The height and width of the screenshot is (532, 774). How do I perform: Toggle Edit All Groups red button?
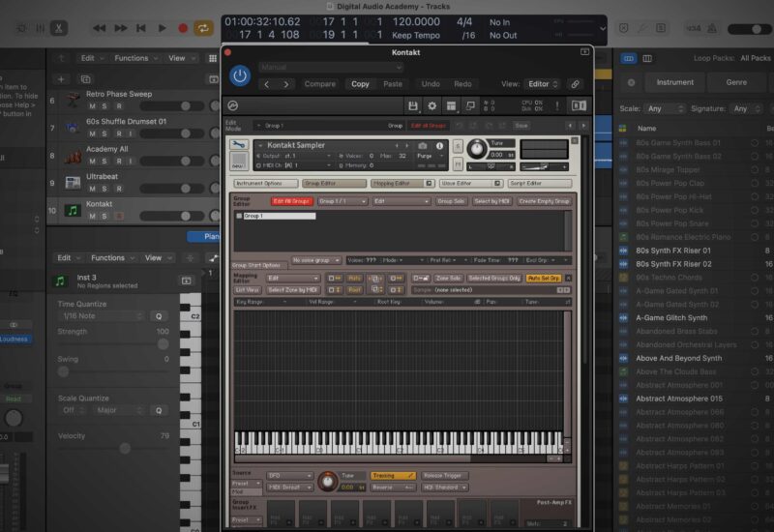(291, 201)
